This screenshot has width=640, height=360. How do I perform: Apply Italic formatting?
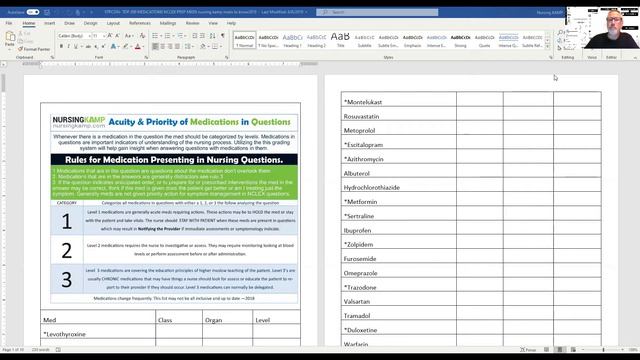[x=69, y=47]
